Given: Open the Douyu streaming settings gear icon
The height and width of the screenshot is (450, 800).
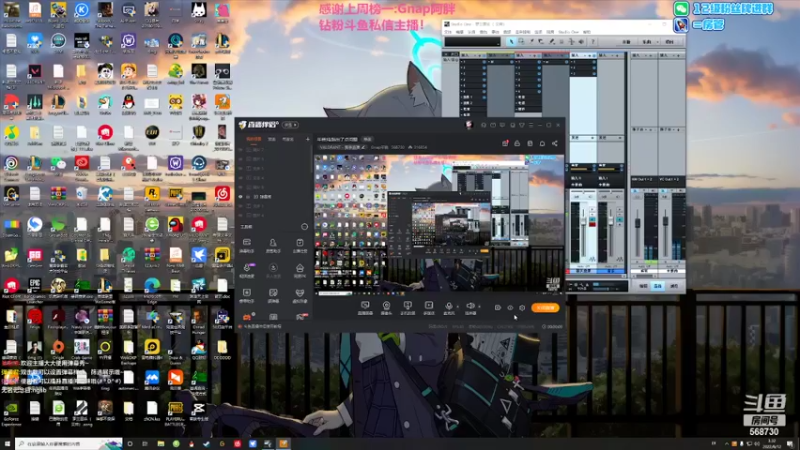Looking at the screenshot, I should click(x=522, y=308).
